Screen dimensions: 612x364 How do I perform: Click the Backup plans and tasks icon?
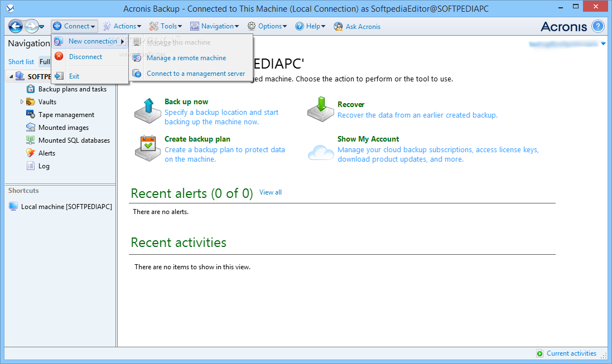(31, 89)
